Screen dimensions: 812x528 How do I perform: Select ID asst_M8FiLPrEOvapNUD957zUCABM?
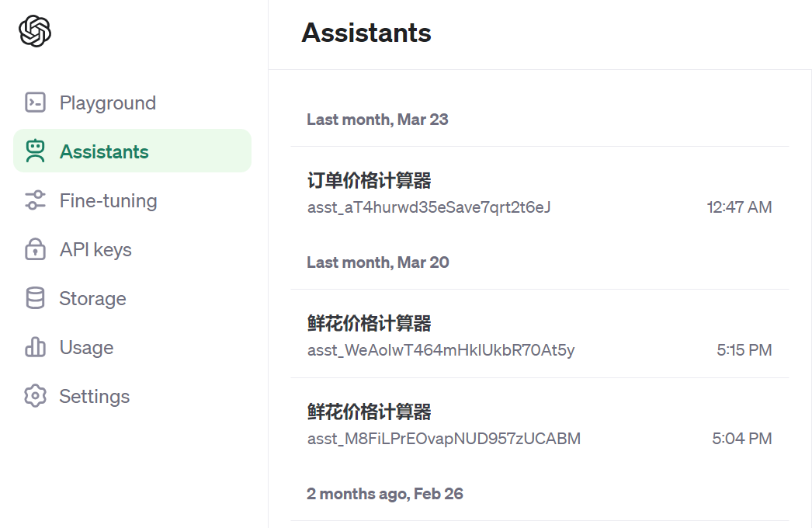[444, 439]
